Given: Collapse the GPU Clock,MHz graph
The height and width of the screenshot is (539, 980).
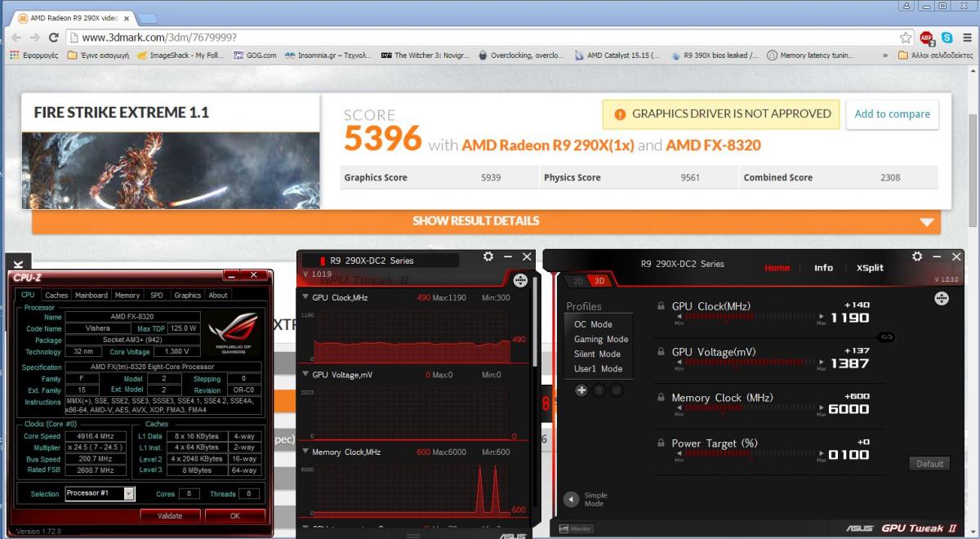Looking at the screenshot, I should pyautogui.click(x=305, y=297).
